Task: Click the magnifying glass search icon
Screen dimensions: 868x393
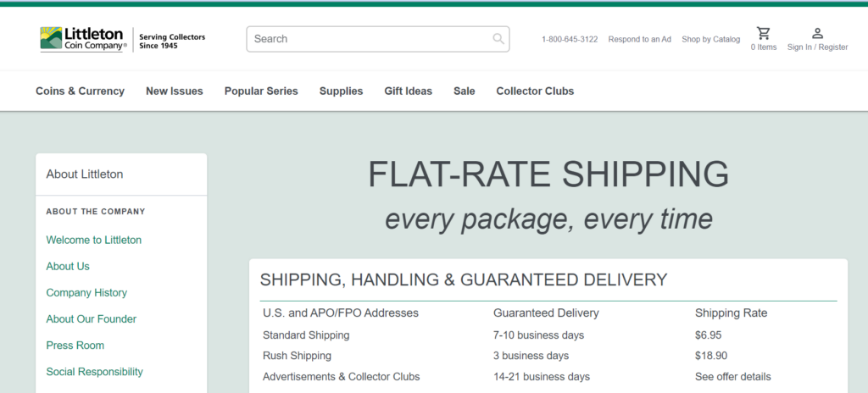Action: [498, 39]
